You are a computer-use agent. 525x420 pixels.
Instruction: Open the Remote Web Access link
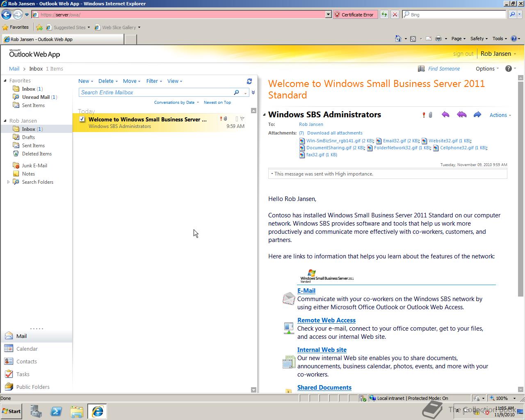click(326, 320)
